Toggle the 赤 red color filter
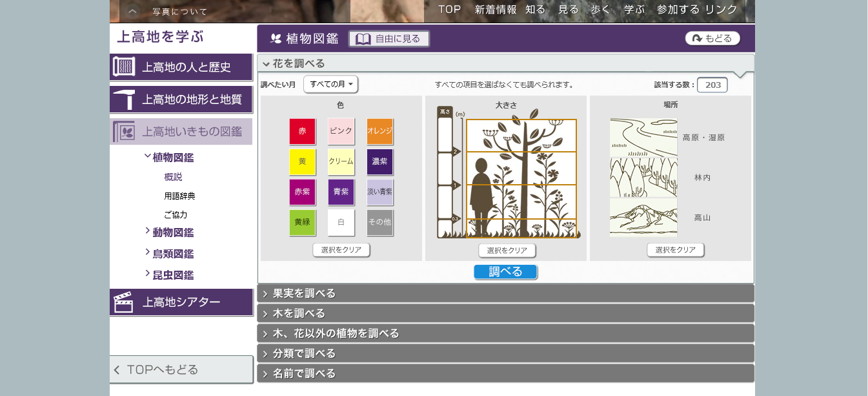The height and width of the screenshot is (396, 868). coord(302,131)
